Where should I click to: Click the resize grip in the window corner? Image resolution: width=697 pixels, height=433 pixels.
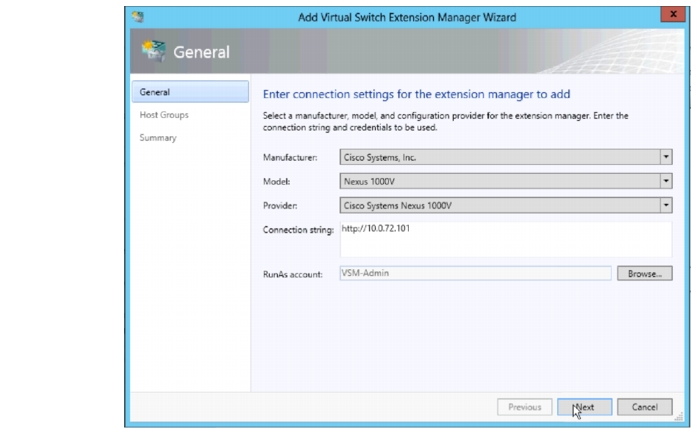[678, 416]
